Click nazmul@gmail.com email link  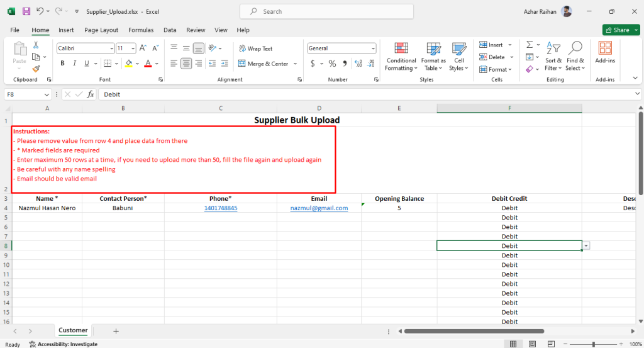(x=319, y=208)
